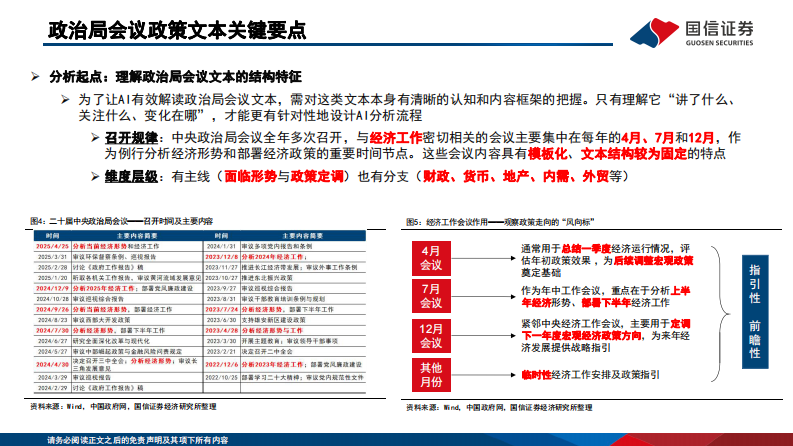Click the Figure 4 source line 资料来源
Viewport: 793px width, 446px height.
click(x=123, y=407)
